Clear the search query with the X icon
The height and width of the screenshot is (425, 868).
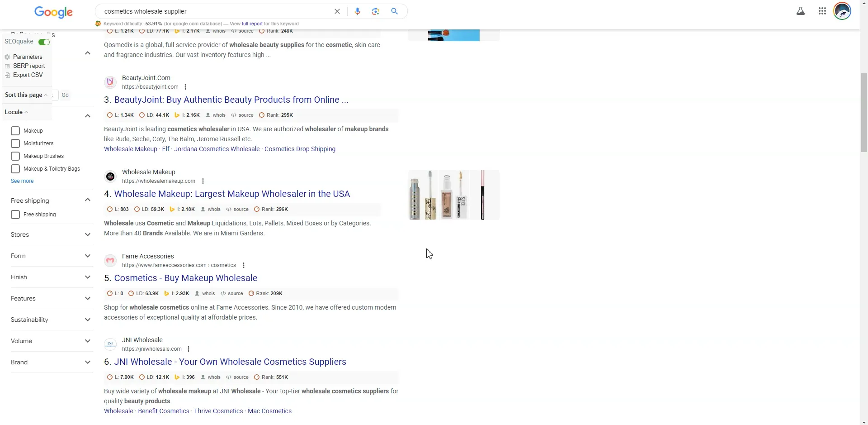coord(337,11)
